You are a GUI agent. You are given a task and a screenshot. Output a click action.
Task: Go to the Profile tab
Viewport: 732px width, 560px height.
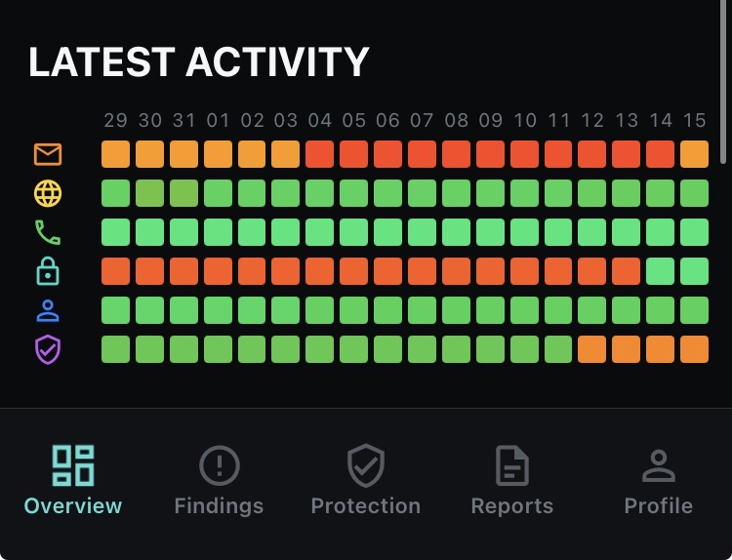pos(658,481)
